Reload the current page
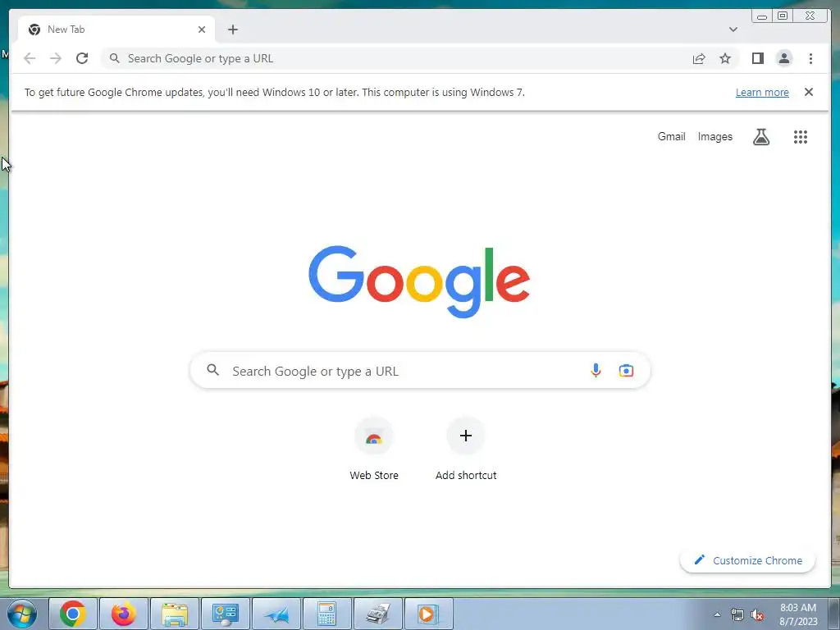The width and height of the screenshot is (840, 630). pyautogui.click(x=82, y=58)
